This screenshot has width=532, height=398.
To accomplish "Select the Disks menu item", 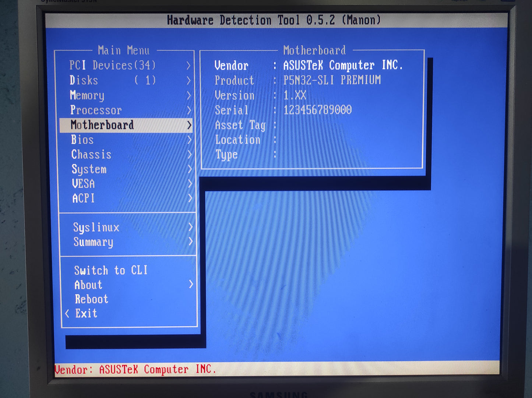I will point(84,80).
